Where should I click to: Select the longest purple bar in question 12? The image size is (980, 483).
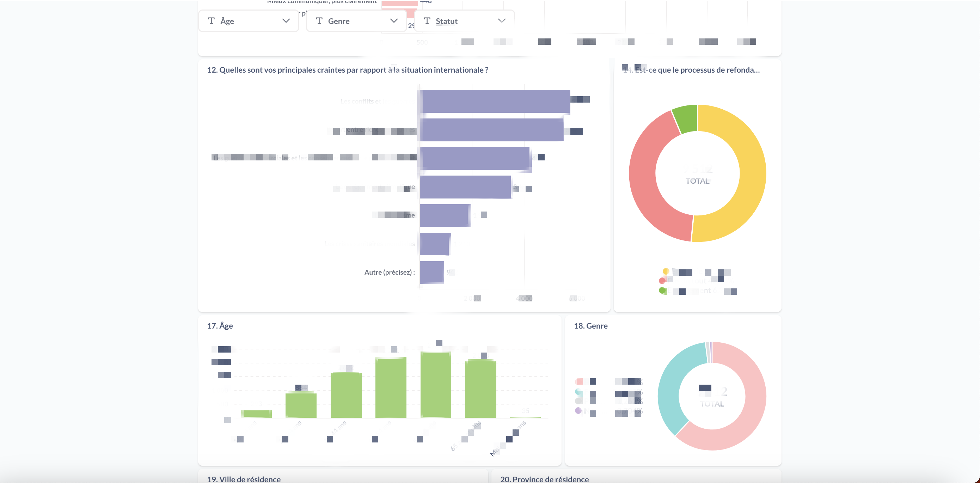click(495, 101)
